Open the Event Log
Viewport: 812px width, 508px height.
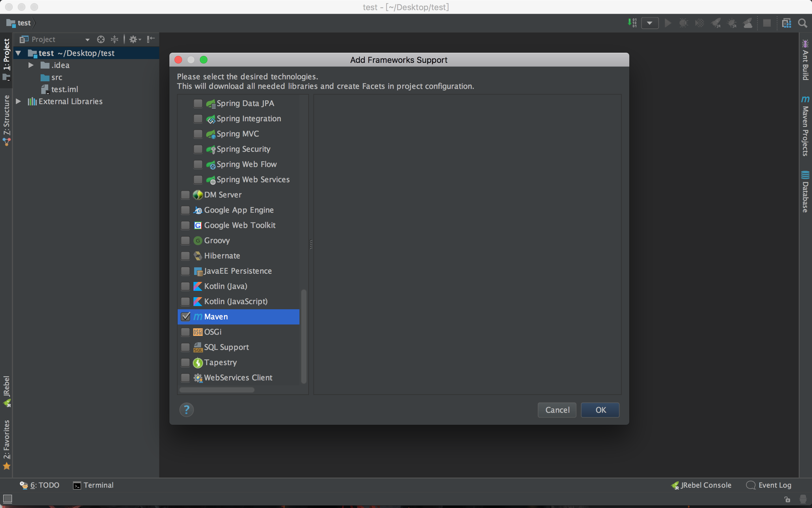769,485
